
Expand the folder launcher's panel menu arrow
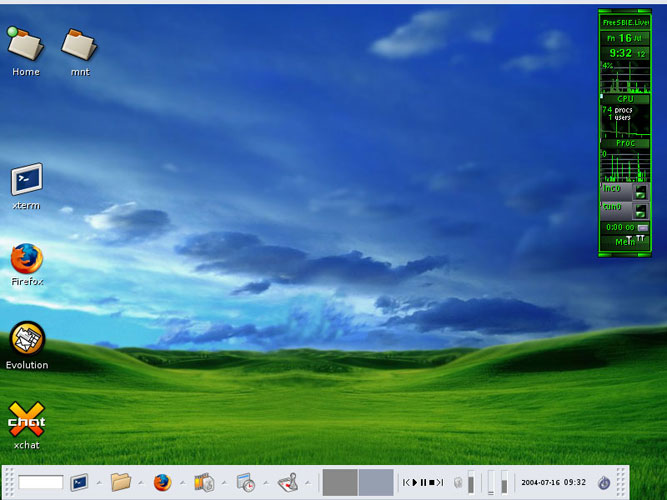pos(141,483)
